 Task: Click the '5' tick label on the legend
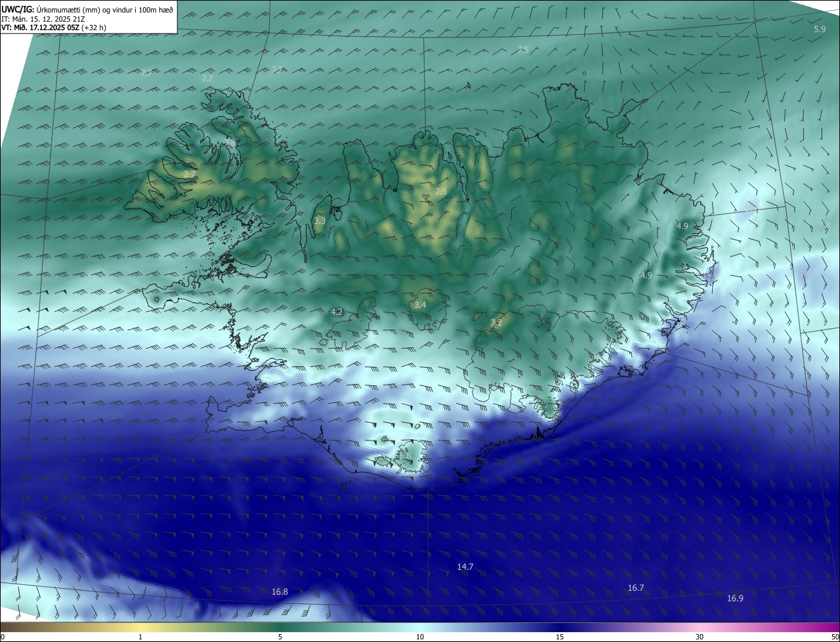(280, 637)
